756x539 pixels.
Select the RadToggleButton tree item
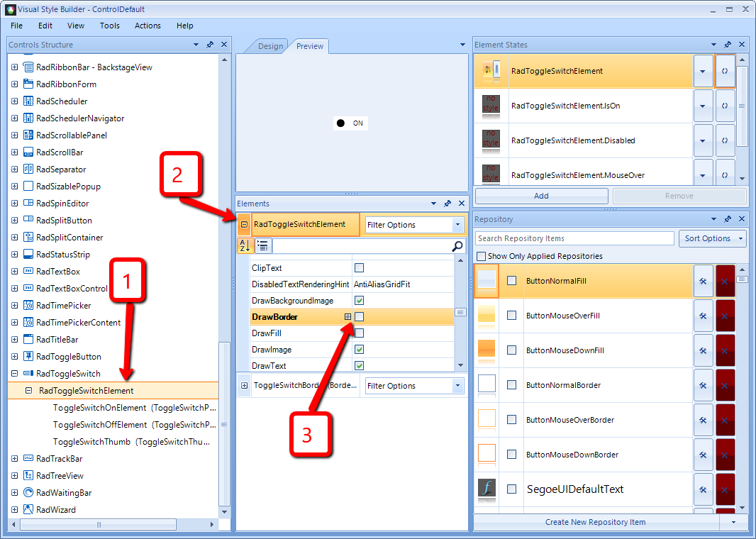tap(69, 356)
